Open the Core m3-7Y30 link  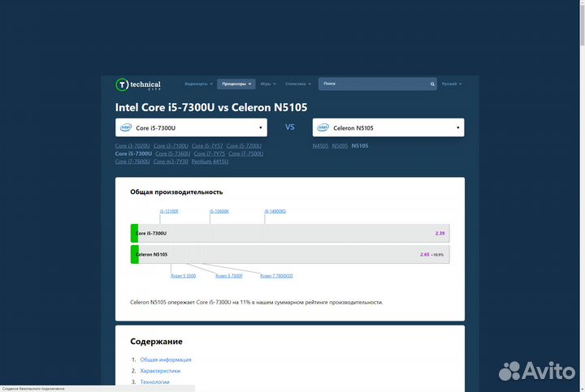[x=171, y=162]
